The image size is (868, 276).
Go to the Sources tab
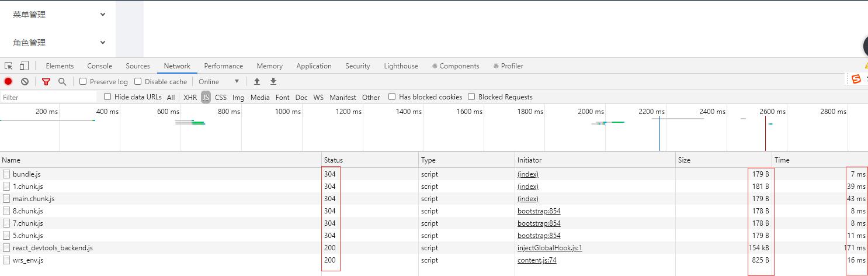point(138,66)
